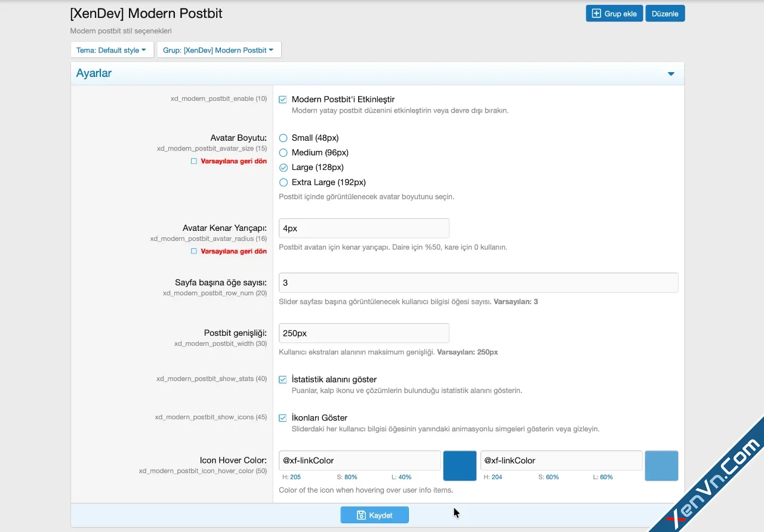Open the Grup: [XenDev] Modern Postbit dropdown
Screen dimensions: 764x532
point(218,50)
